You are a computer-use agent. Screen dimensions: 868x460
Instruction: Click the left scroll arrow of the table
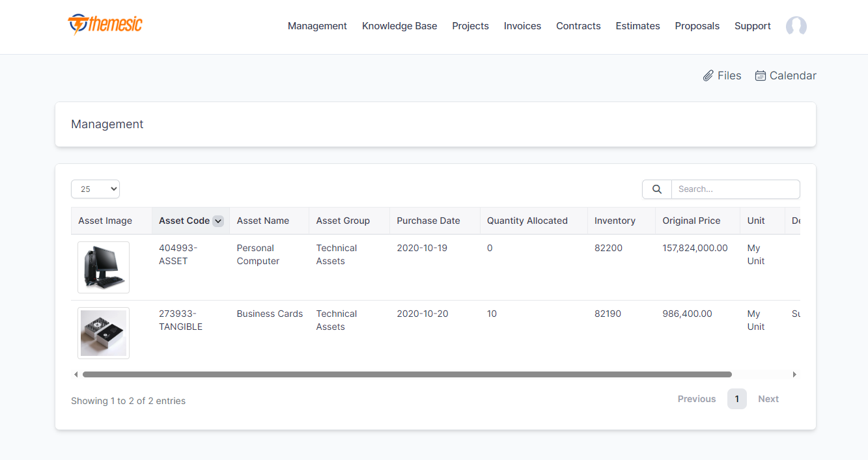[x=76, y=374]
